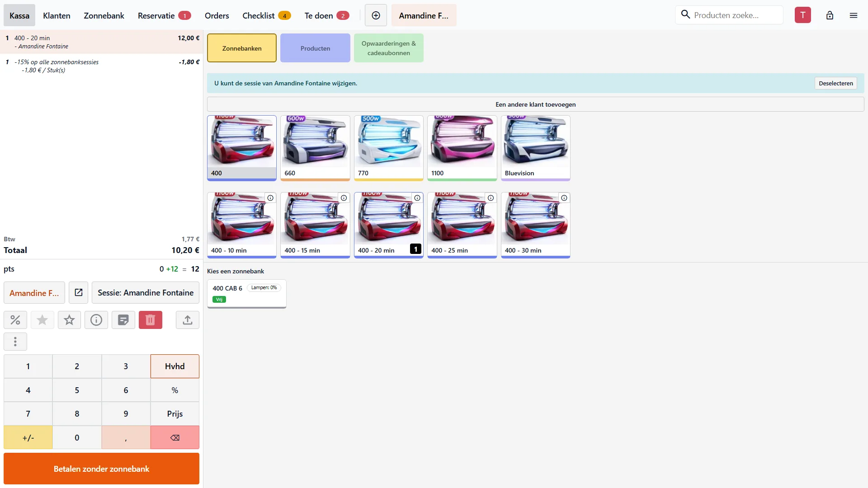Select the 660 sunbed thumbnail
This screenshot has height=488, width=868.
315,148
